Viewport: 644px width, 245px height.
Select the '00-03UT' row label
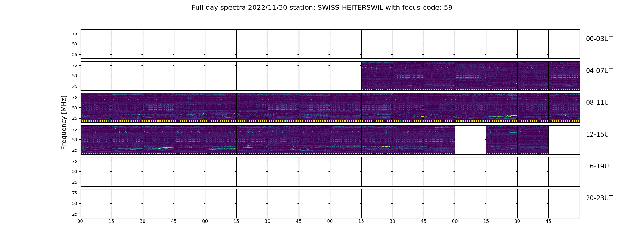coord(599,39)
